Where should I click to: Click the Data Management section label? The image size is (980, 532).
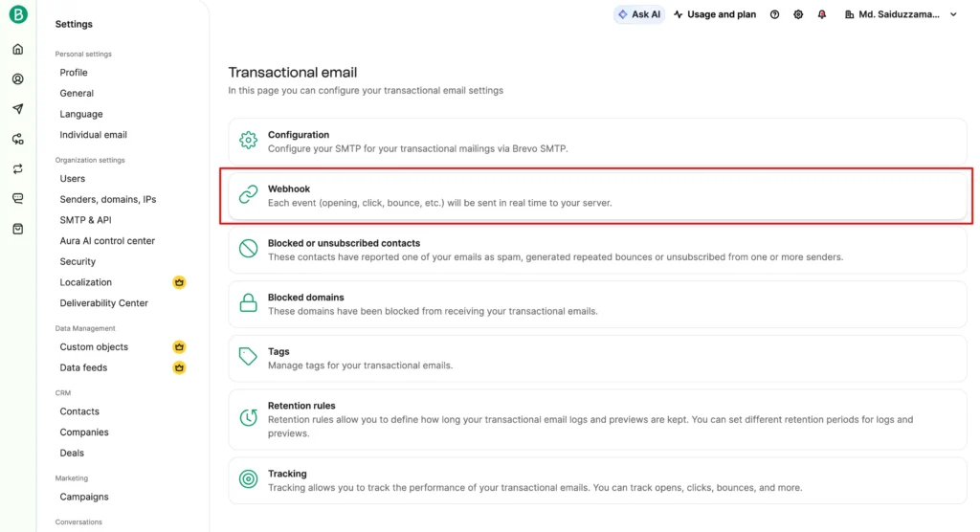coord(85,328)
